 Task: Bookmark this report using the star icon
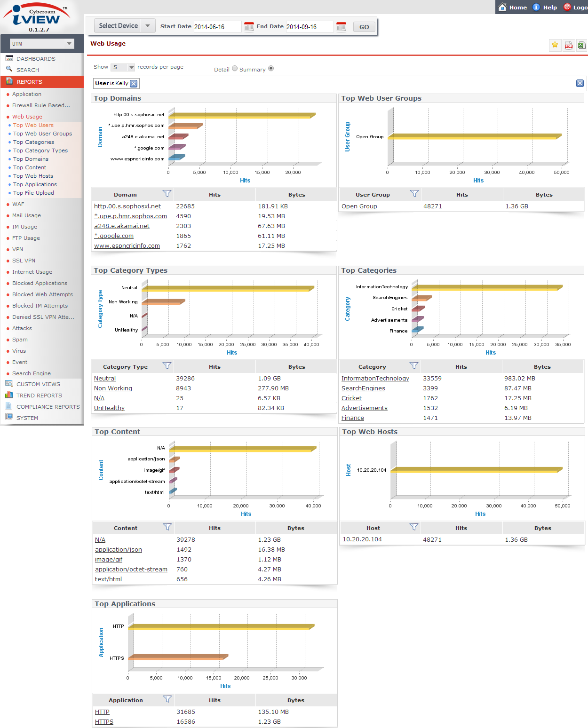coord(555,45)
